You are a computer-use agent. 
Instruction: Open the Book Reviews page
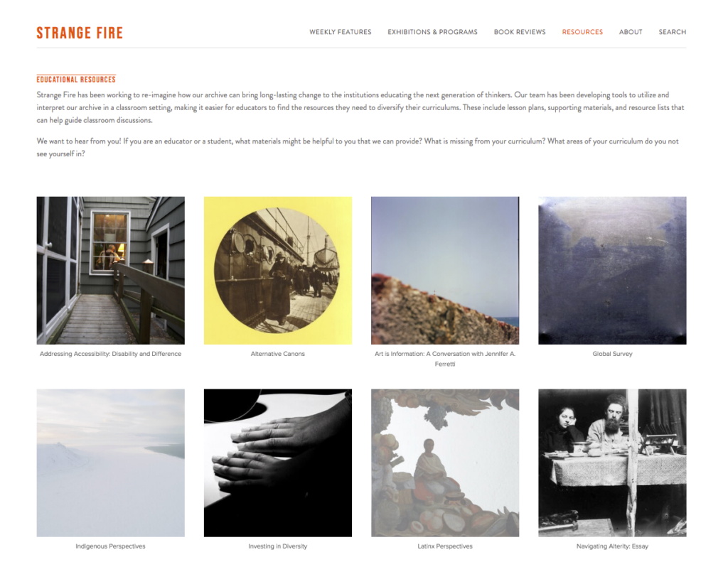click(x=520, y=32)
